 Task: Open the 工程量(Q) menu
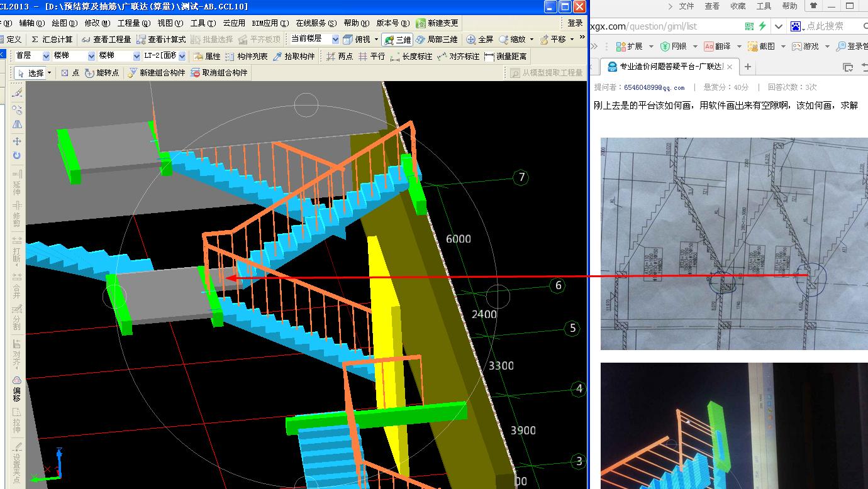click(133, 23)
